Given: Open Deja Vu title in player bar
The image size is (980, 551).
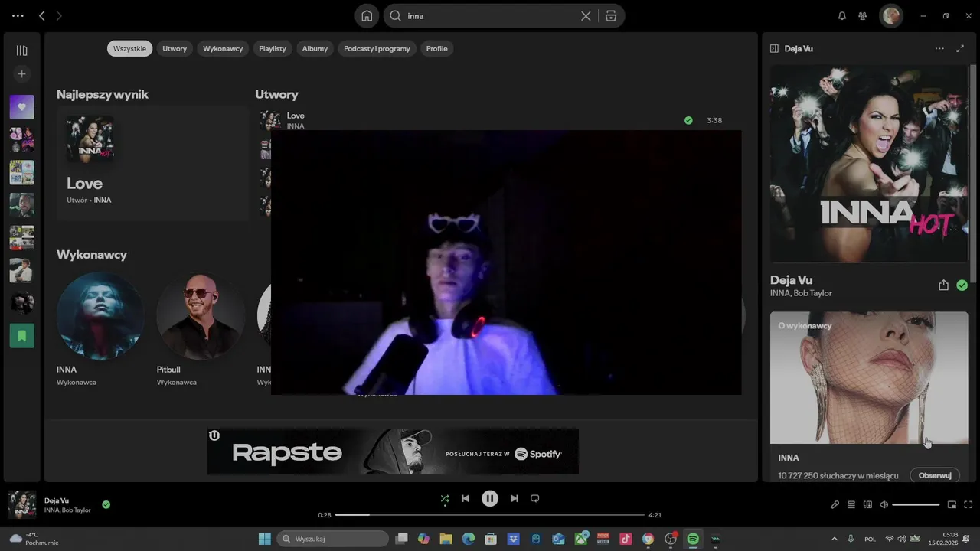Looking at the screenshot, I should (57, 500).
